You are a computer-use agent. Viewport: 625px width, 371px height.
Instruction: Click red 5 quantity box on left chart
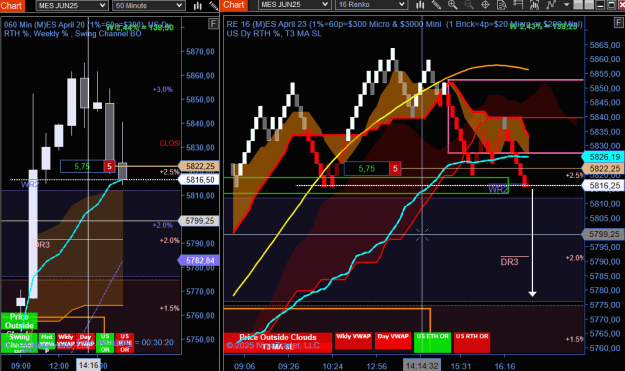point(109,166)
